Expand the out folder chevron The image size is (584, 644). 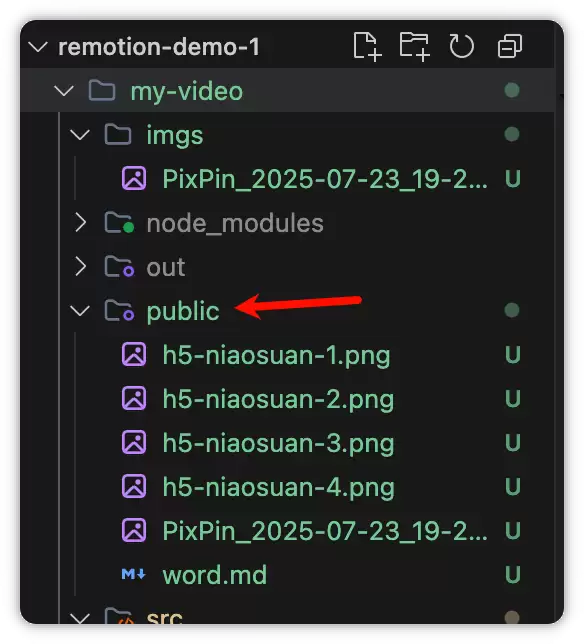[x=80, y=267]
